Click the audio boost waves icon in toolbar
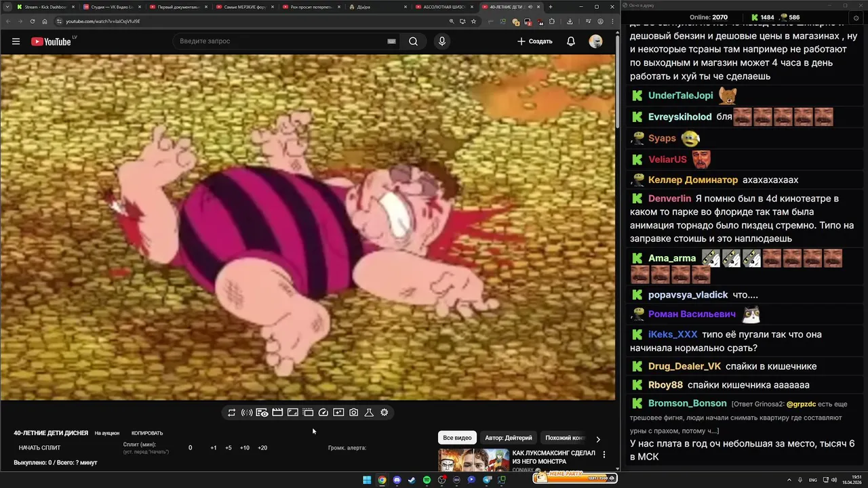This screenshot has width=868, height=488. point(247,412)
